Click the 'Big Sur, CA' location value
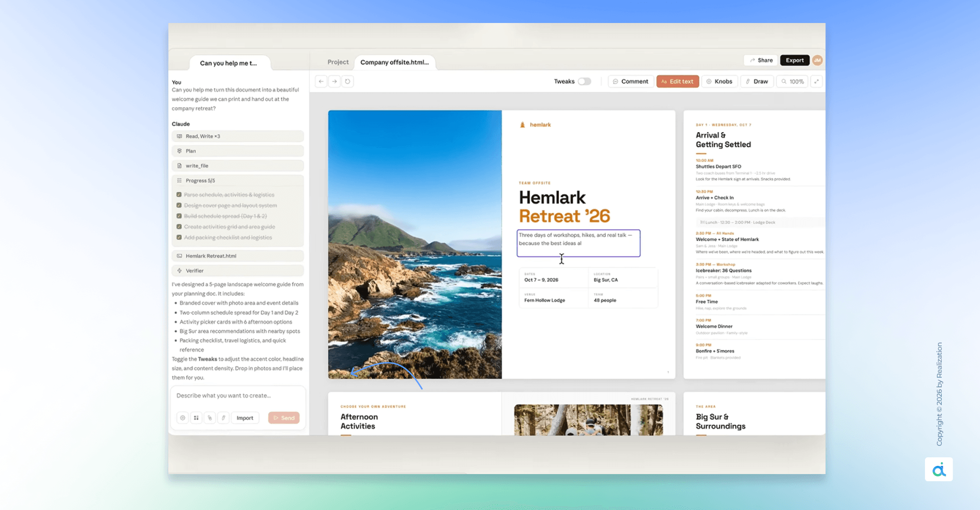 pyautogui.click(x=606, y=280)
